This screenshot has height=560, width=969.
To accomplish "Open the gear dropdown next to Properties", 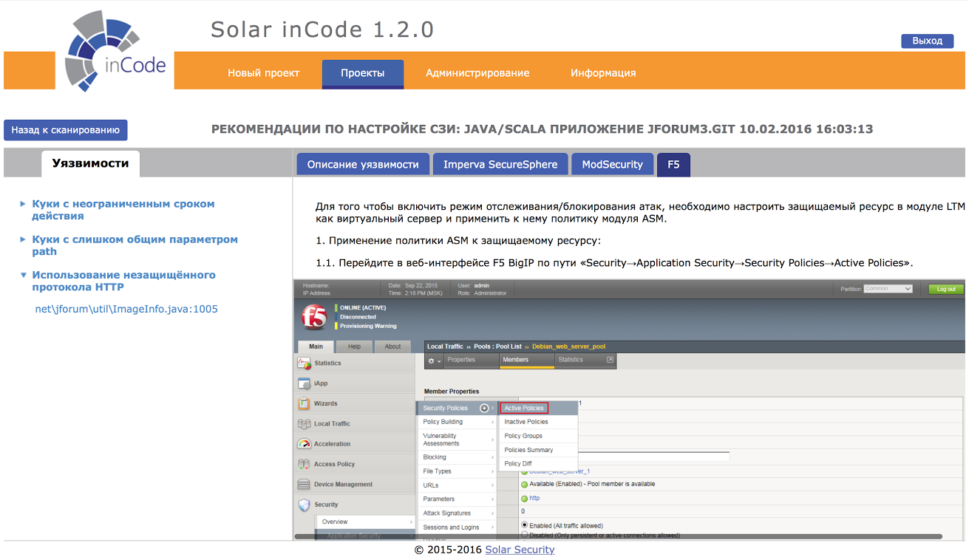I will click(435, 361).
